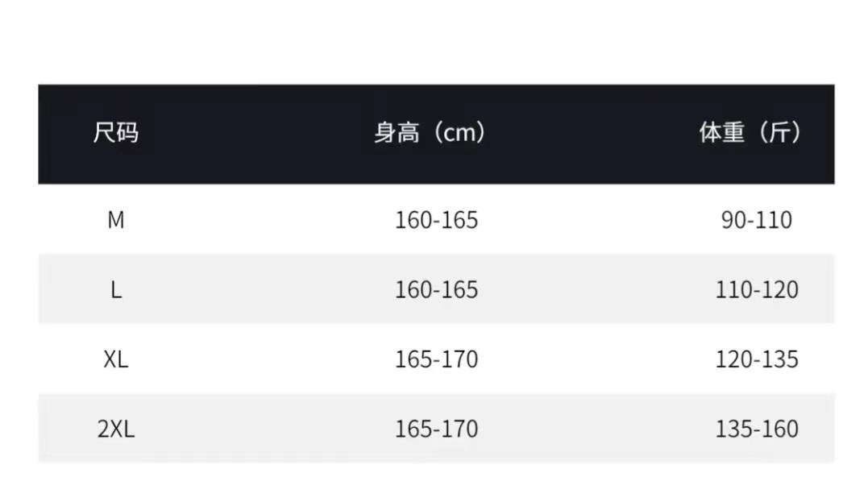The height and width of the screenshot is (494, 868).
Task: Click the number 160 in the 2XL weight range
Action: tap(779, 429)
